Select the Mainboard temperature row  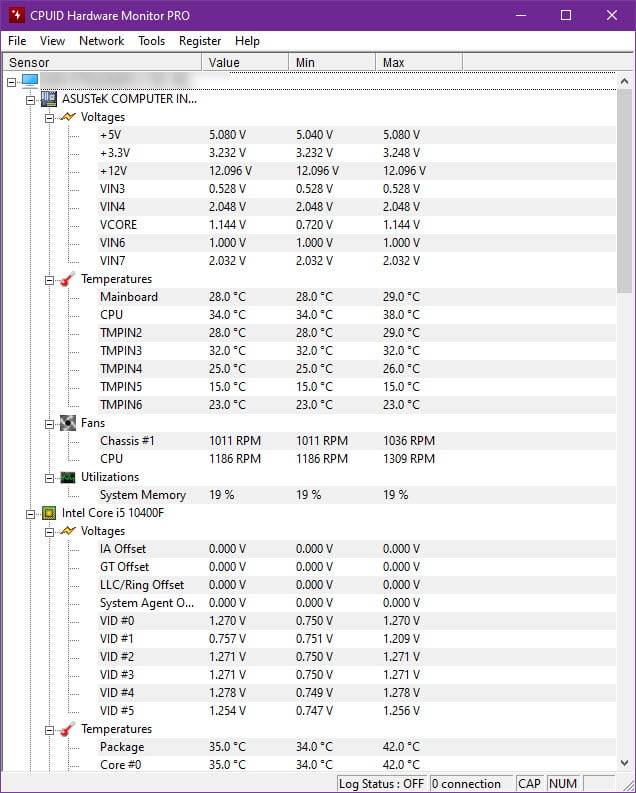[357, 297]
